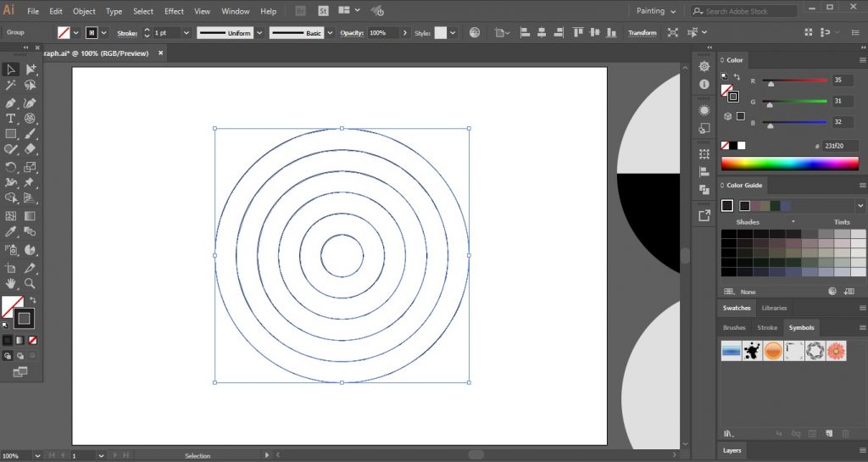Select the Graph (pie chart) tool

pyautogui.click(x=31, y=250)
